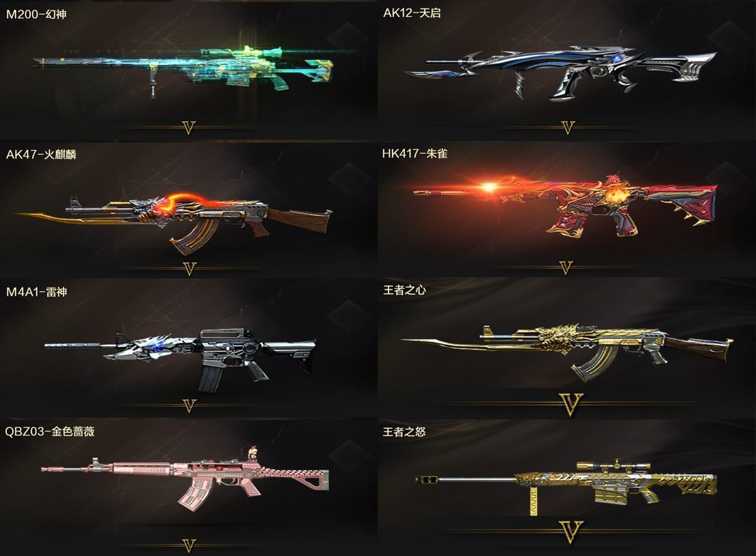Click the large V emblem under 王者之心
Viewport: 756px width, 556px height.
[x=571, y=405]
